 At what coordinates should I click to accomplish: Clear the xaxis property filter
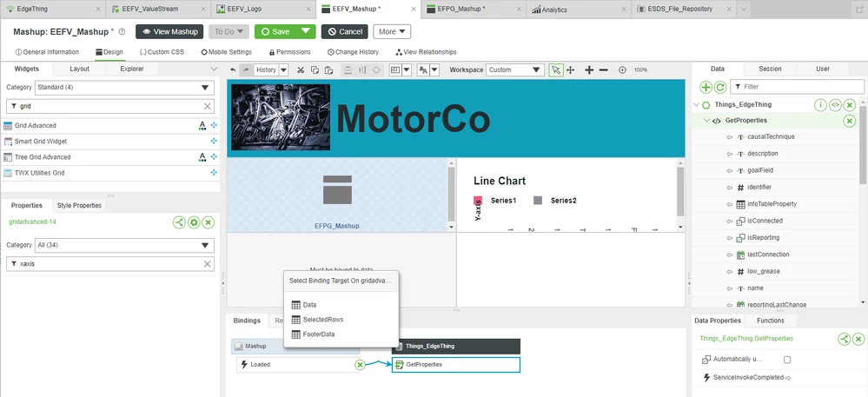pos(208,264)
